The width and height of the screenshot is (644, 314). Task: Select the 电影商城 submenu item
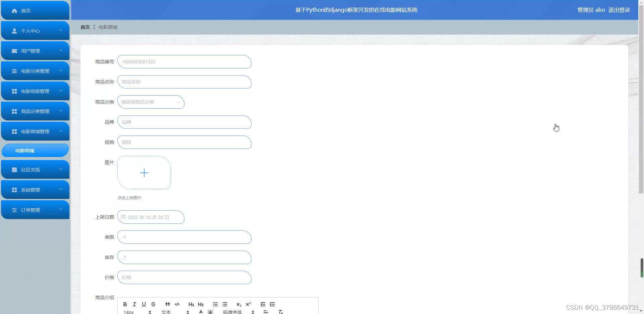(x=35, y=150)
